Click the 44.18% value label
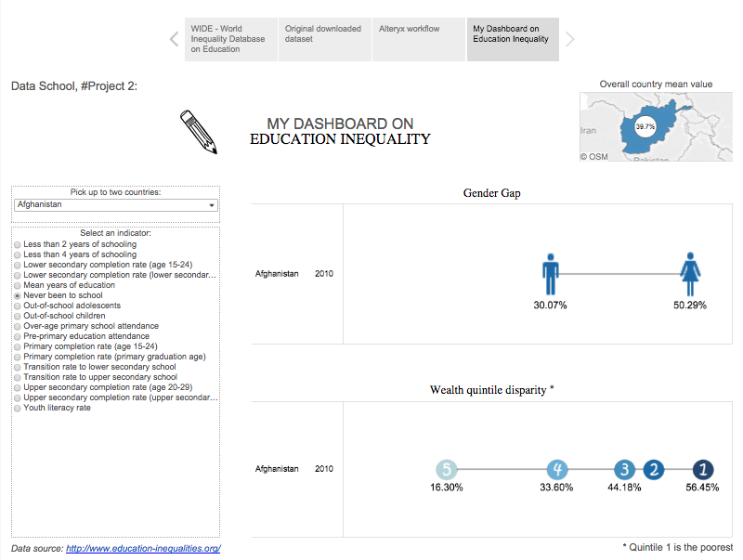The height and width of the screenshot is (560, 743). [x=624, y=488]
